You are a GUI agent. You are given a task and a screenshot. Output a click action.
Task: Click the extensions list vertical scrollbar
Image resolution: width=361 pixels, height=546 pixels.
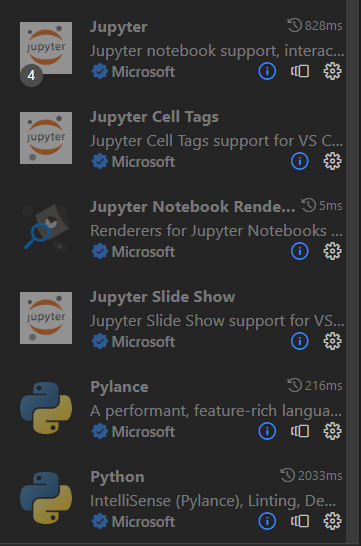point(353,273)
